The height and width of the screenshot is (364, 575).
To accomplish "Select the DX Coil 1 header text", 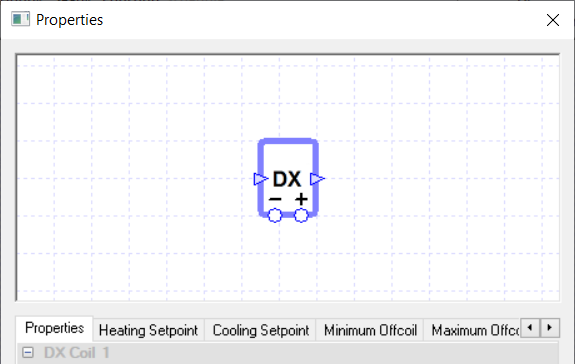I will (x=77, y=353).
